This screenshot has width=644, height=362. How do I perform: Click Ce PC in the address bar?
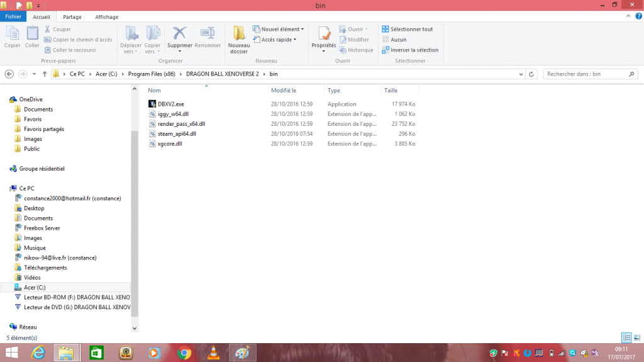click(77, 74)
